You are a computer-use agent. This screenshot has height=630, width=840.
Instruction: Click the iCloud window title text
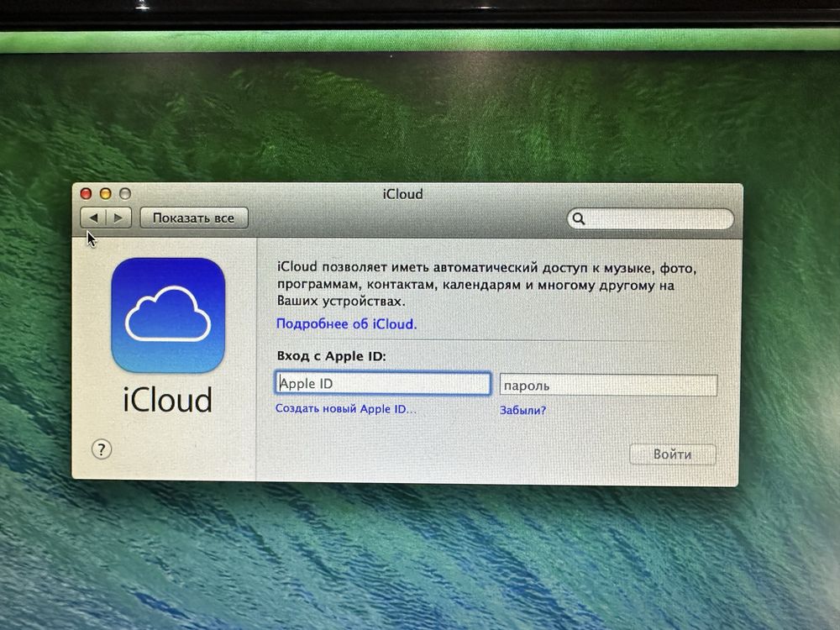pos(403,194)
